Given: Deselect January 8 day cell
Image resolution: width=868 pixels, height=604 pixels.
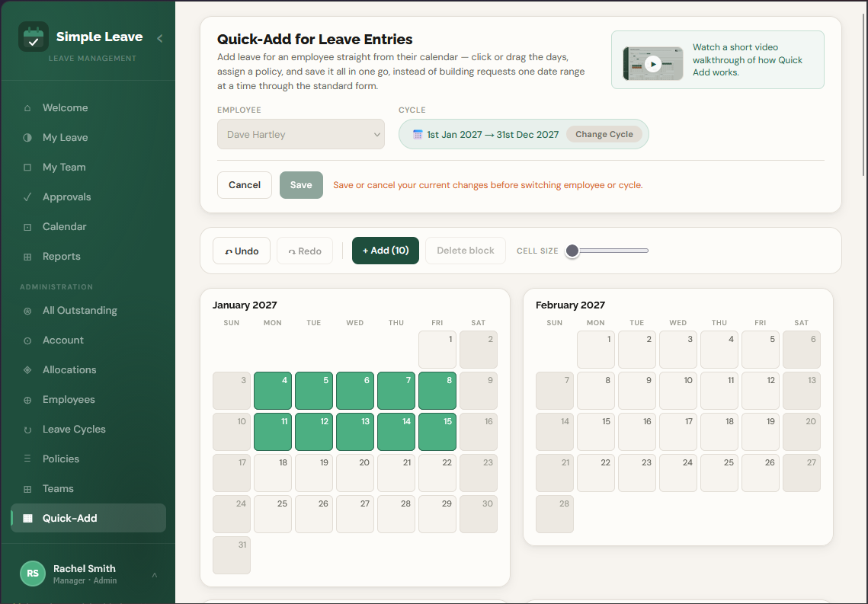Looking at the screenshot, I should coord(437,391).
